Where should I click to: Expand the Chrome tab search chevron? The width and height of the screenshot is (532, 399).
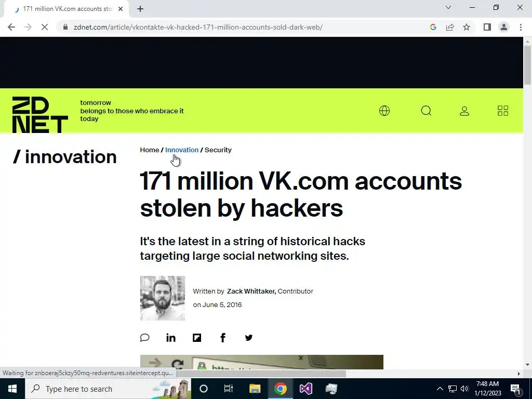[x=448, y=7]
